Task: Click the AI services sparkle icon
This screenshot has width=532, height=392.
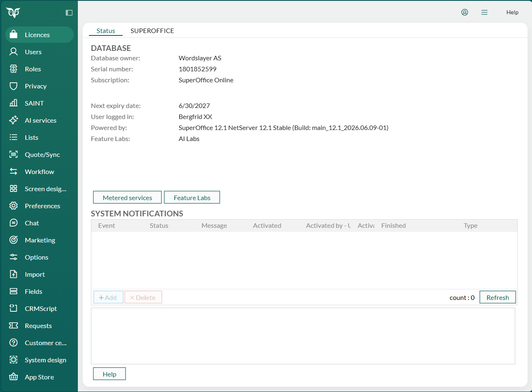Action: pos(13,120)
